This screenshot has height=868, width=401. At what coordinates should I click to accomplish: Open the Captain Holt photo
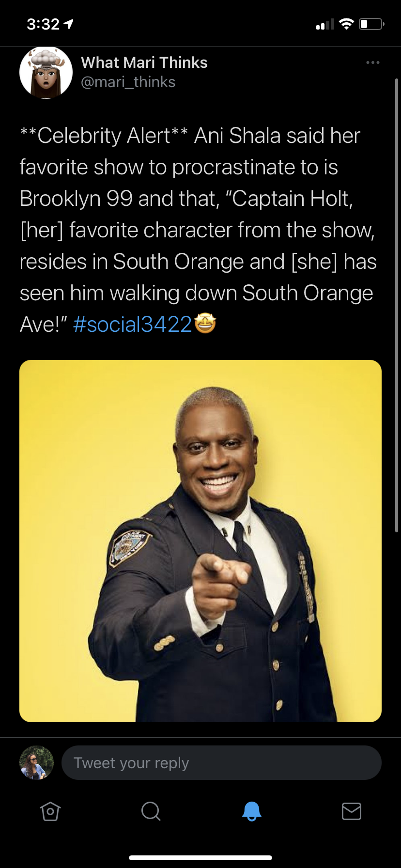click(200, 541)
